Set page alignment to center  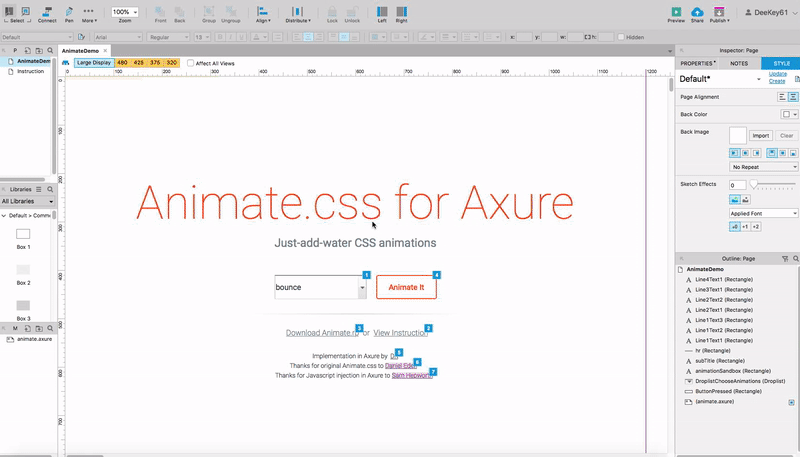pos(793,97)
